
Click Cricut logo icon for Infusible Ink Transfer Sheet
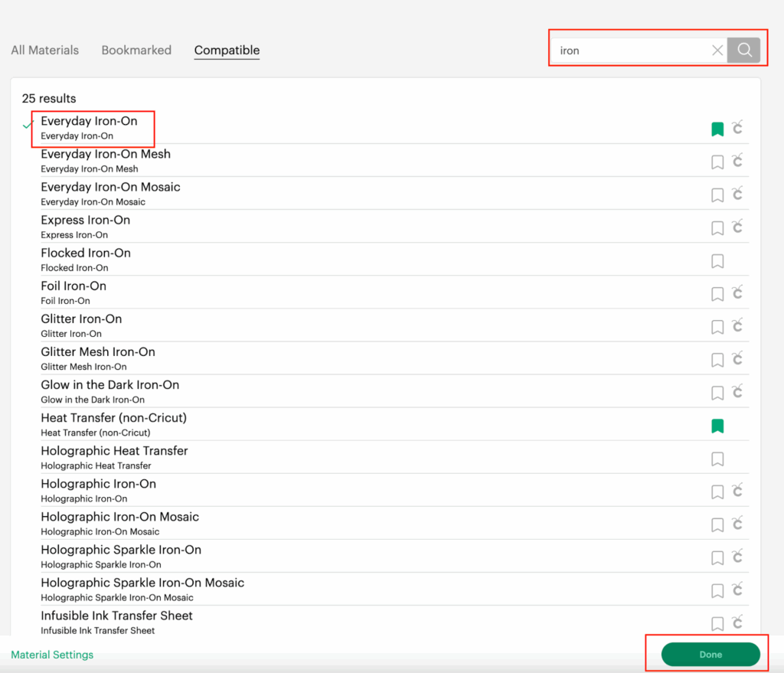737,623
